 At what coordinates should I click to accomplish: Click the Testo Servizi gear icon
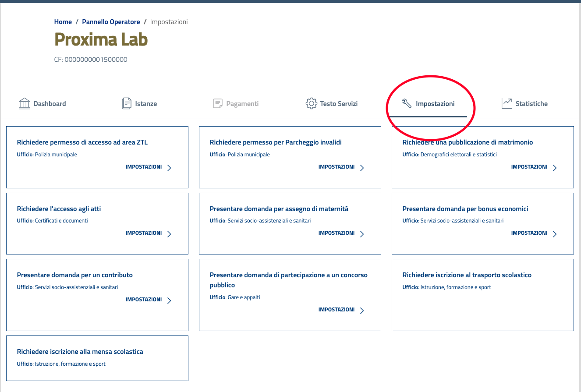(x=311, y=104)
